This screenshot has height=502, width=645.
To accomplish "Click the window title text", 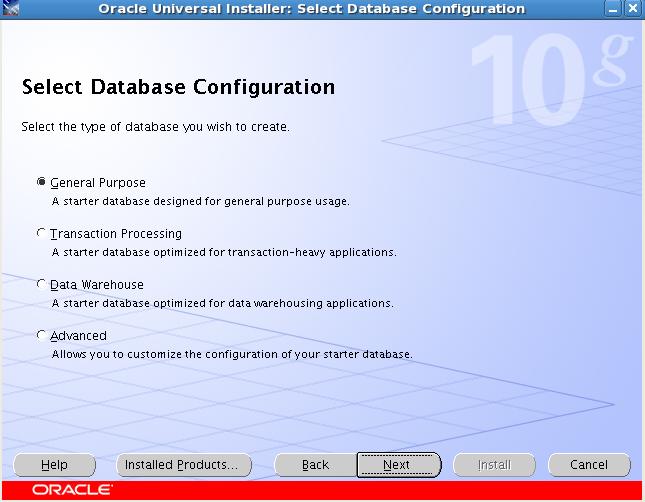I will pos(312,9).
